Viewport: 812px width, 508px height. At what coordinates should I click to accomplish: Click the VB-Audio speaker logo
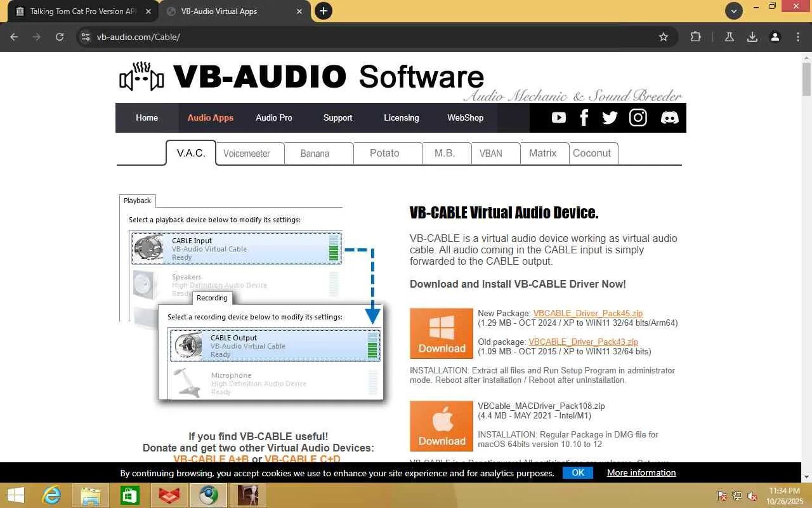click(141, 77)
